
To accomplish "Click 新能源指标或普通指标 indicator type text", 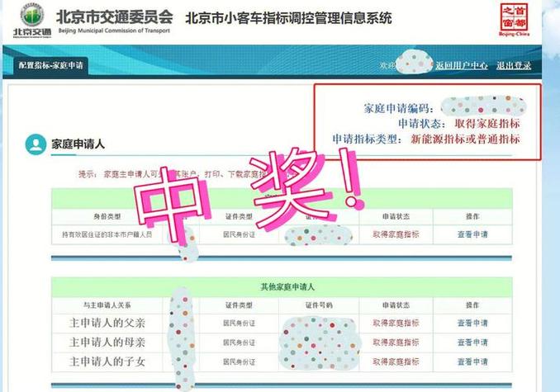I will pyautogui.click(x=465, y=139).
